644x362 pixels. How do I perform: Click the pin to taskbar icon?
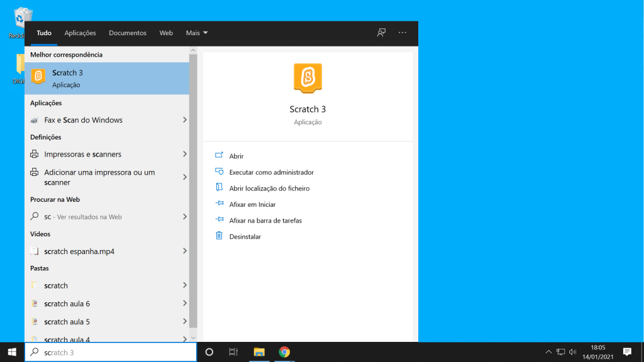[x=219, y=219]
